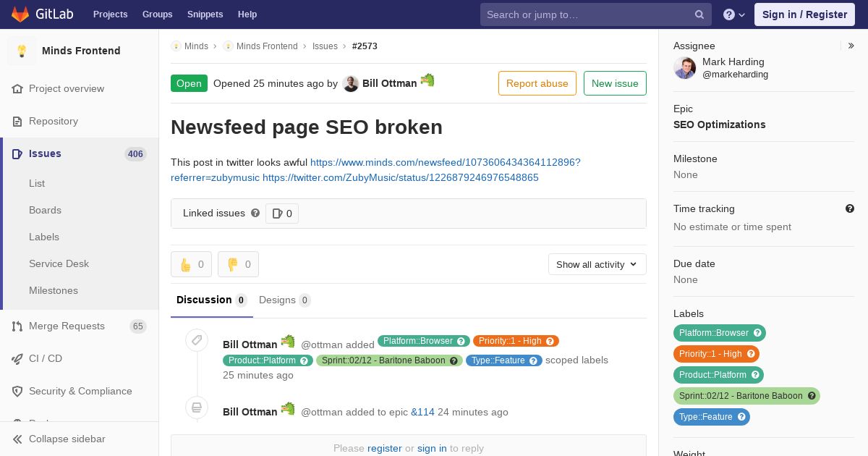Click the Minds Frontend breadcrumb link
The width and height of the screenshot is (868, 456).
click(x=267, y=46)
